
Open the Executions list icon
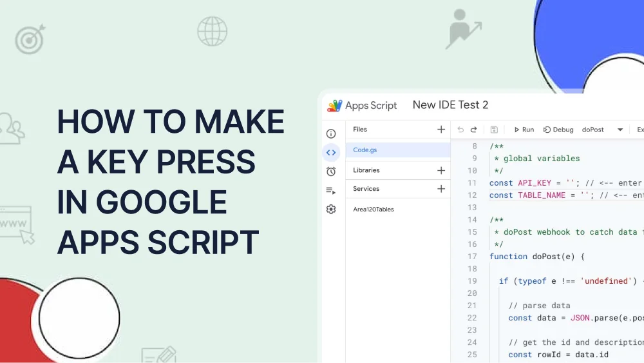[x=331, y=190]
